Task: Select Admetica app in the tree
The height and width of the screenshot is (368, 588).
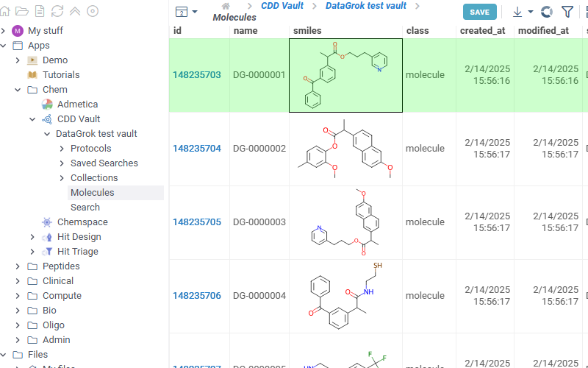Action: (x=77, y=105)
